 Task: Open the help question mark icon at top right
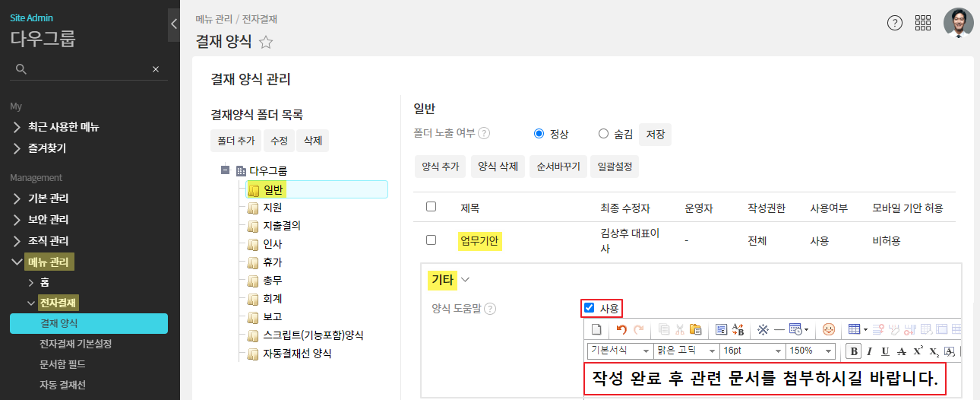[x=895, y=23]
